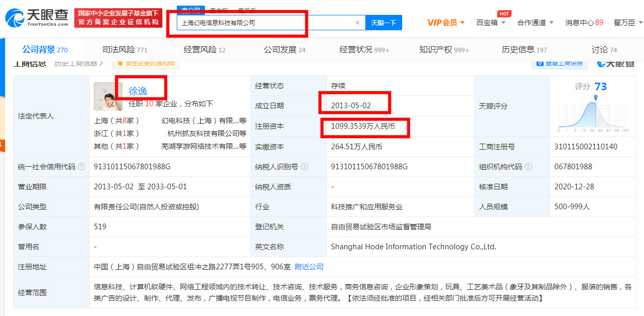This screenshot has height=316, width=644.
Task: Select 有限责任公司(自然人投资或控股) company type
Action: point(146,207)
